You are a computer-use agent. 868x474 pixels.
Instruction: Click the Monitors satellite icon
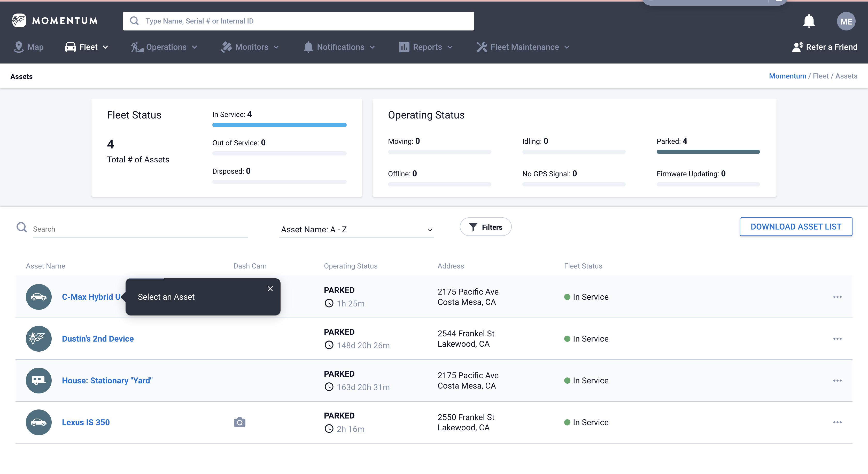point(227,47)
